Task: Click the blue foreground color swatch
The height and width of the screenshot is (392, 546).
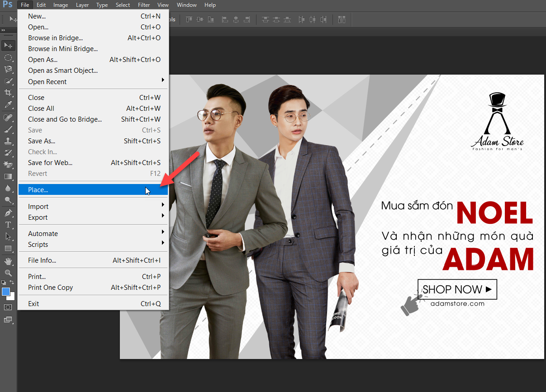Action: coord(6,292)
